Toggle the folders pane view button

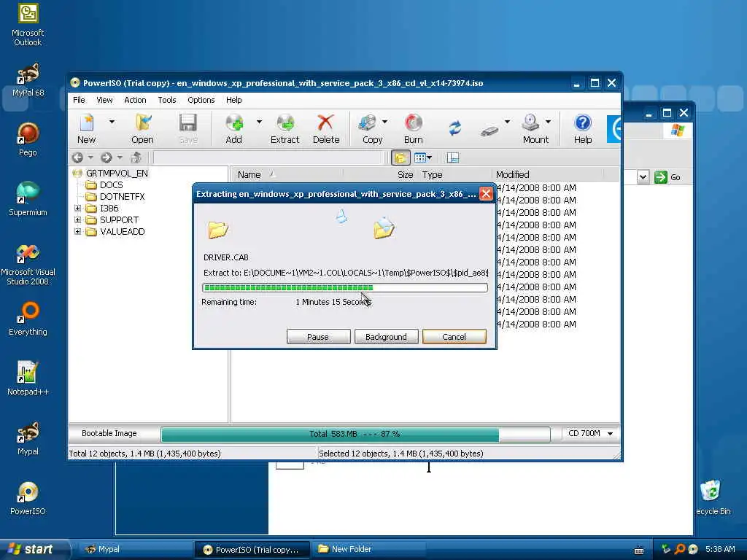[x=400, y=157]
